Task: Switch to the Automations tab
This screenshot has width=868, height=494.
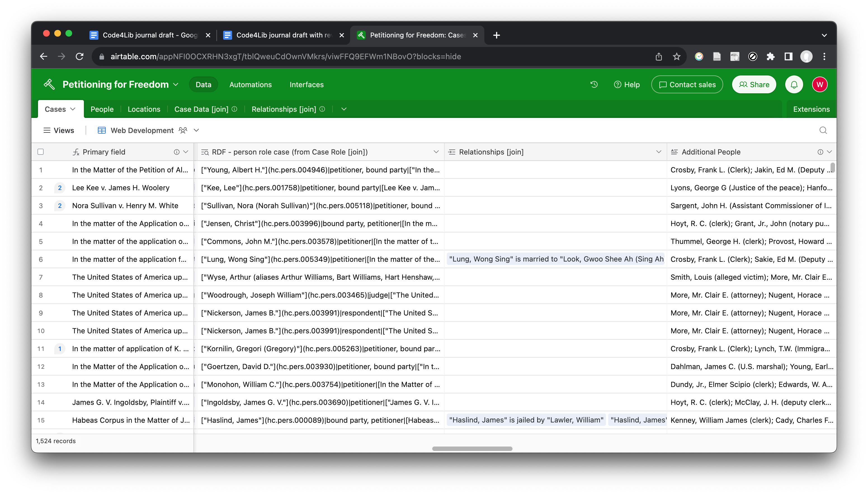Action: click(x=250, y=84)
